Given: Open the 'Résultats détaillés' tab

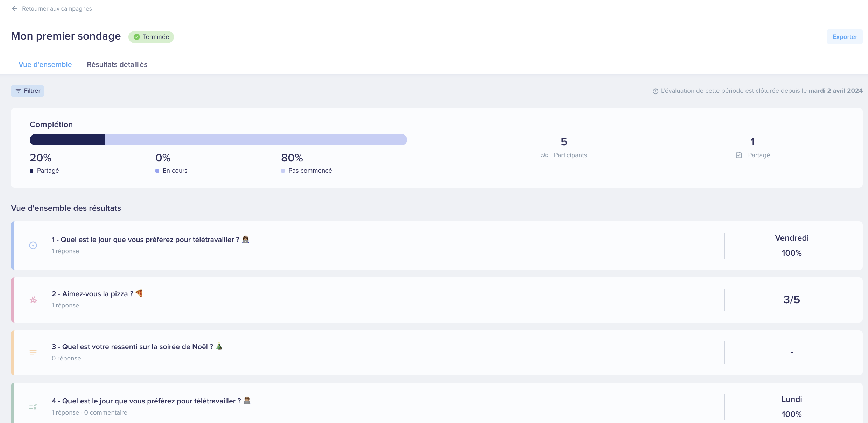Looking at the screenshot, I should click(117, 64).
